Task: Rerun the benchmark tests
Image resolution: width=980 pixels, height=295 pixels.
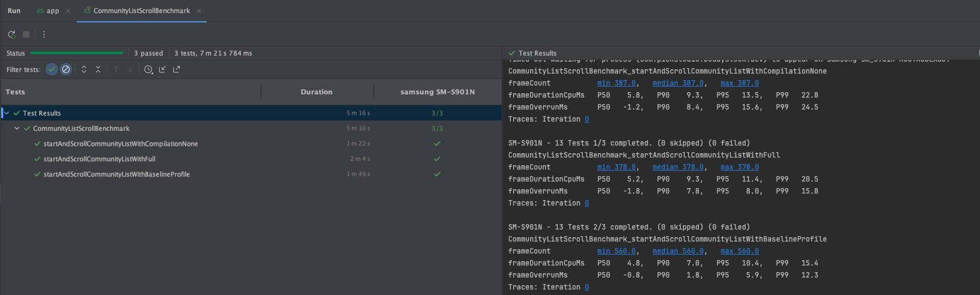Action: coord(11,34)
